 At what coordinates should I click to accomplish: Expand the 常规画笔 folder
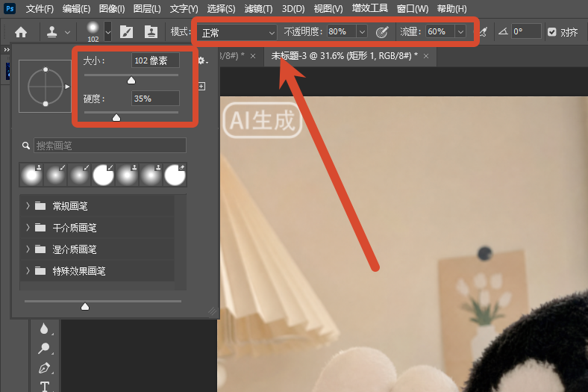28,205
